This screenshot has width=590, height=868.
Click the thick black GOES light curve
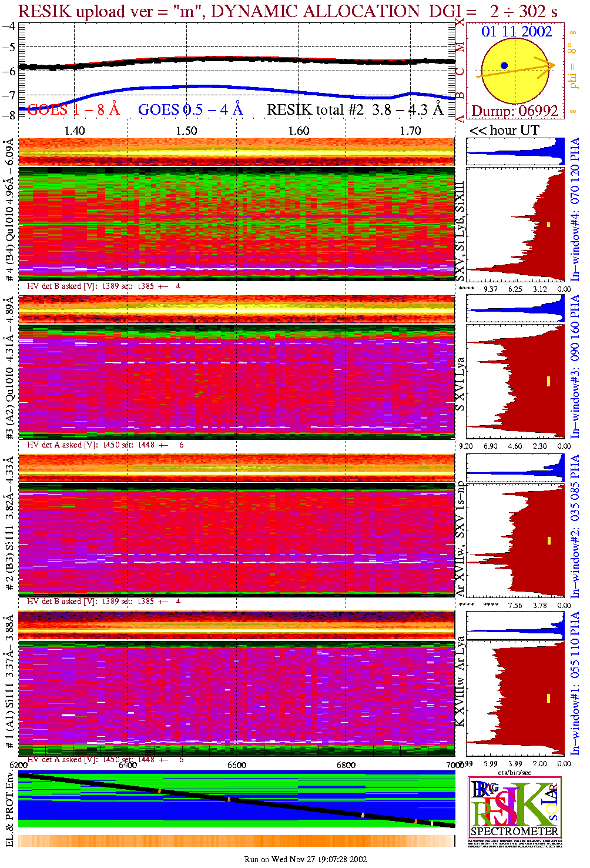pyautogui.click(x=236, y=60)
